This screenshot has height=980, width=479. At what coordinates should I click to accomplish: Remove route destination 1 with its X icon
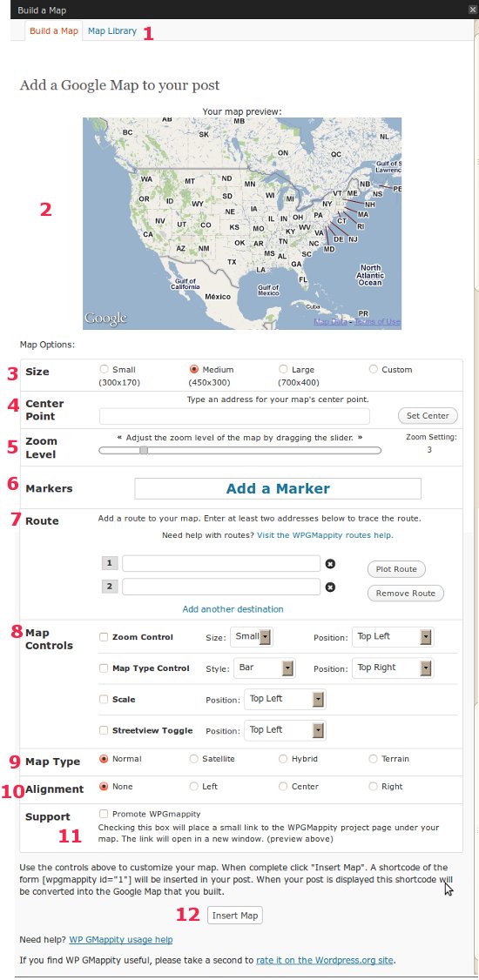330,564
